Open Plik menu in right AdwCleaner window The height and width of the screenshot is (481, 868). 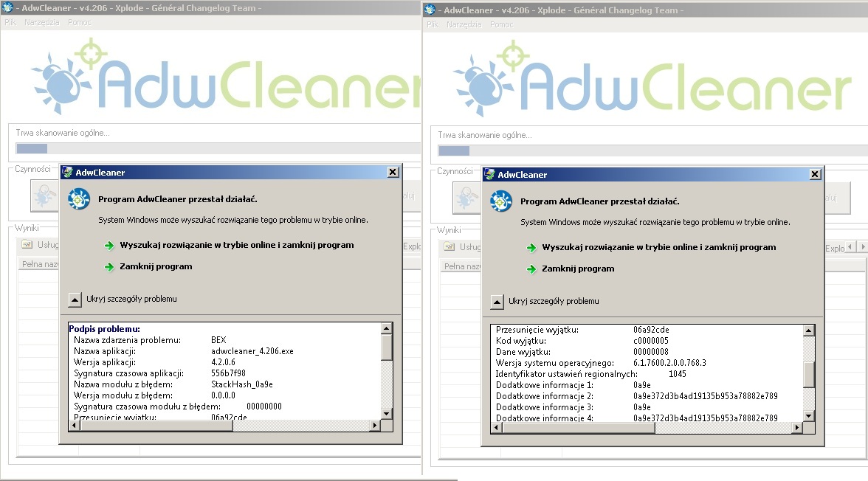(433, 24)
